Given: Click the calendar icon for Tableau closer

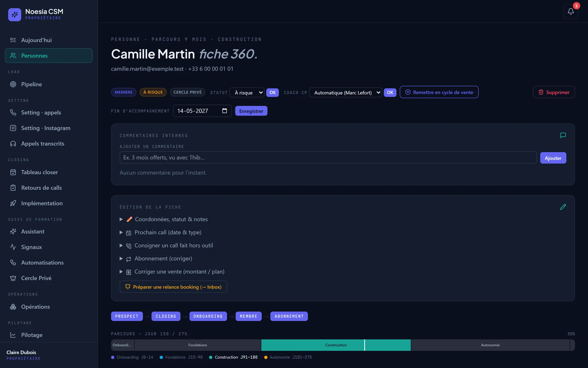Looking at the screenshot, I should tap(13, 172).
